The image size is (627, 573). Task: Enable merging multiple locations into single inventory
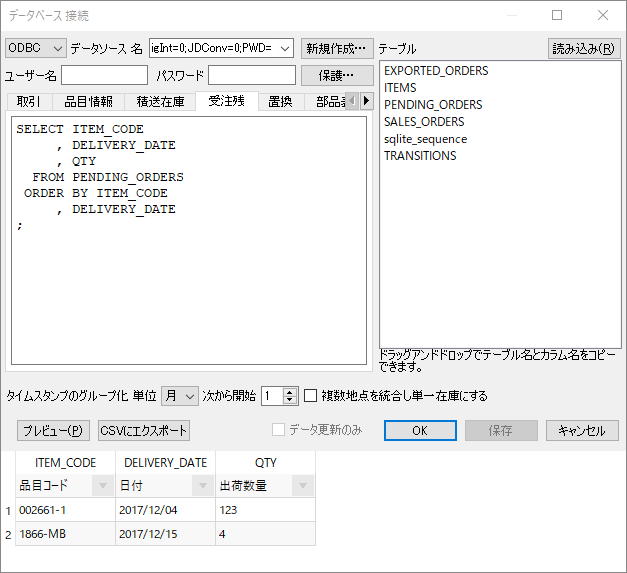[311, 396]
